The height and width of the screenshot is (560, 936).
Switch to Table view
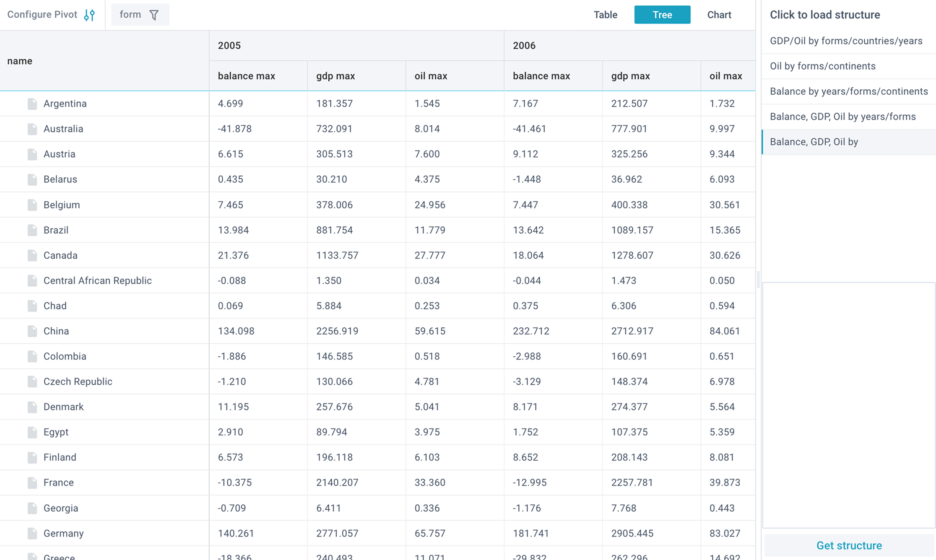(605, 15)
